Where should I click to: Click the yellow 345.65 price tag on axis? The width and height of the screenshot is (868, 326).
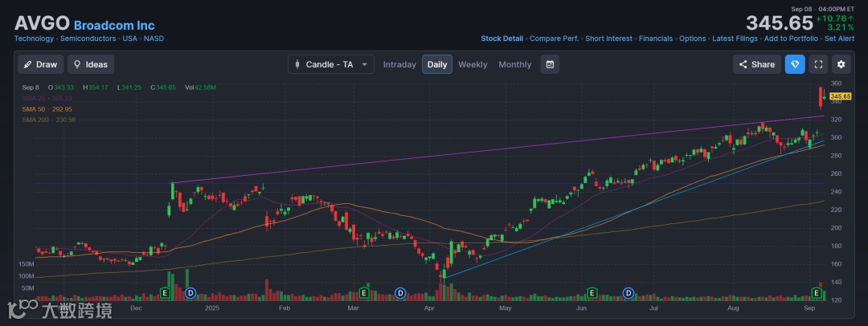pyautogui.click(x=840, y=96)
